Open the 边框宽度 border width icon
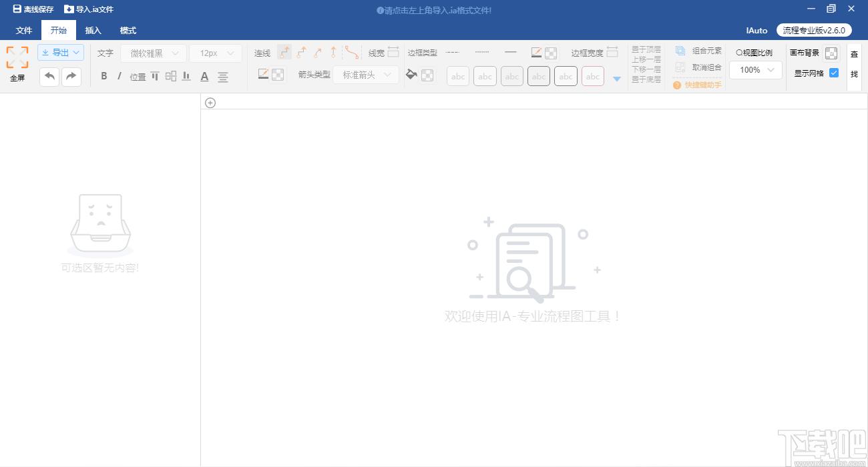This screenshot has height=467, width=868. click(x=612, y=52)
